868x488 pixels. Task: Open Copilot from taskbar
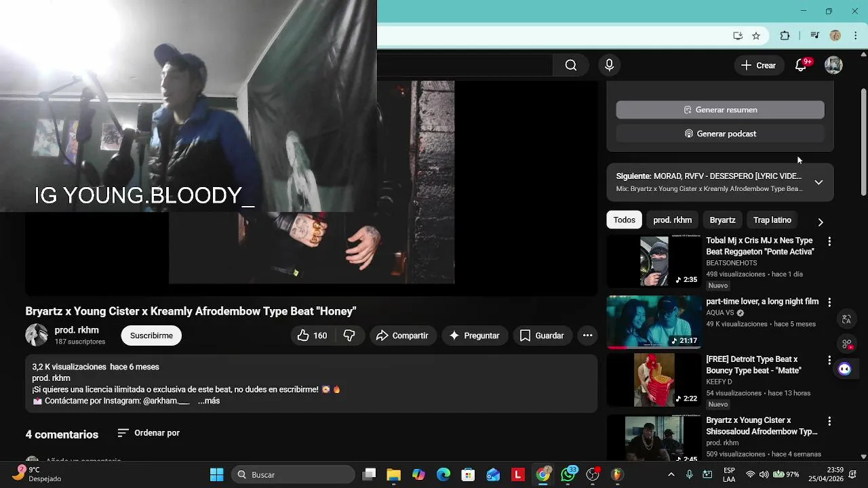tap(418, 474)
